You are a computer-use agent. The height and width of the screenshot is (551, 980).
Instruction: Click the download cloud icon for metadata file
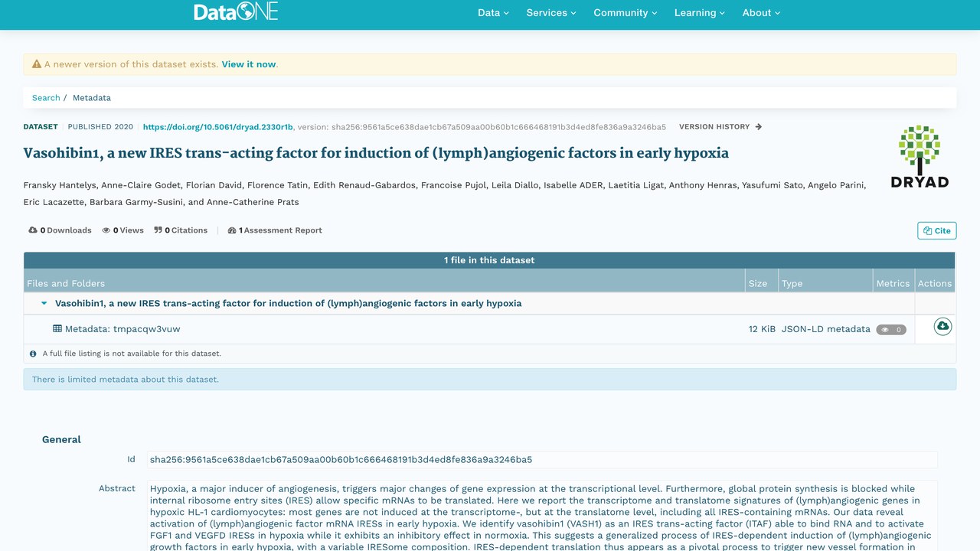(x=942, y=327)
